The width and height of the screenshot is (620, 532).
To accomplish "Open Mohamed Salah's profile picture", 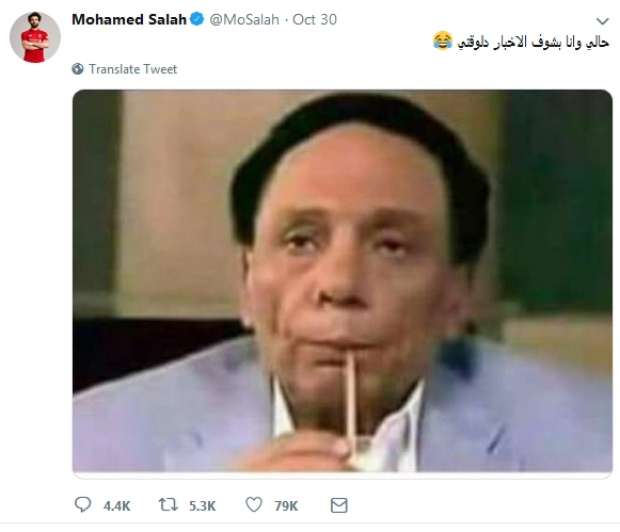I will (35, 37).
